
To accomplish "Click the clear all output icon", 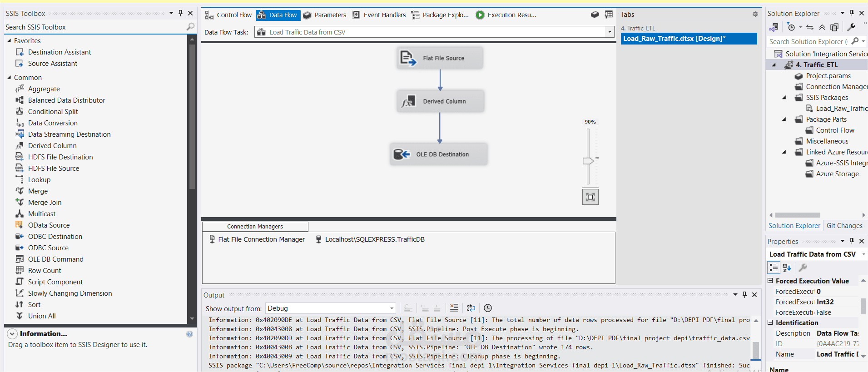I will pos(454,308).
